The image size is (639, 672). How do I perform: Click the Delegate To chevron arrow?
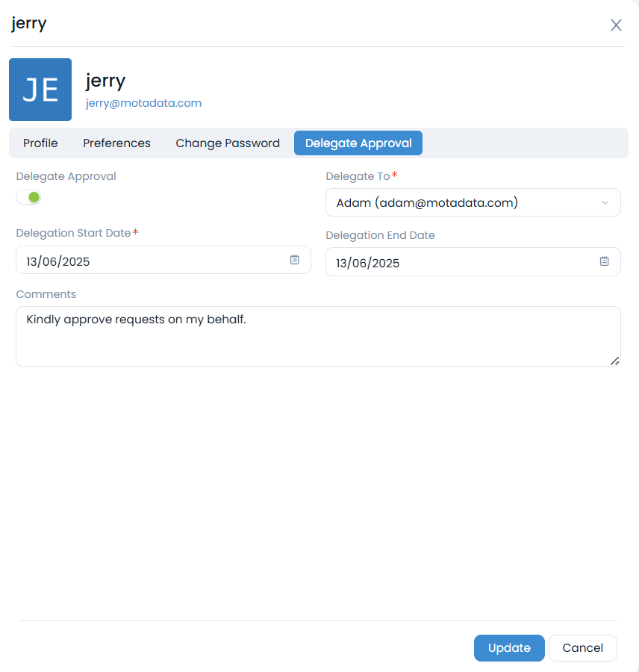[x=605, y=203]
